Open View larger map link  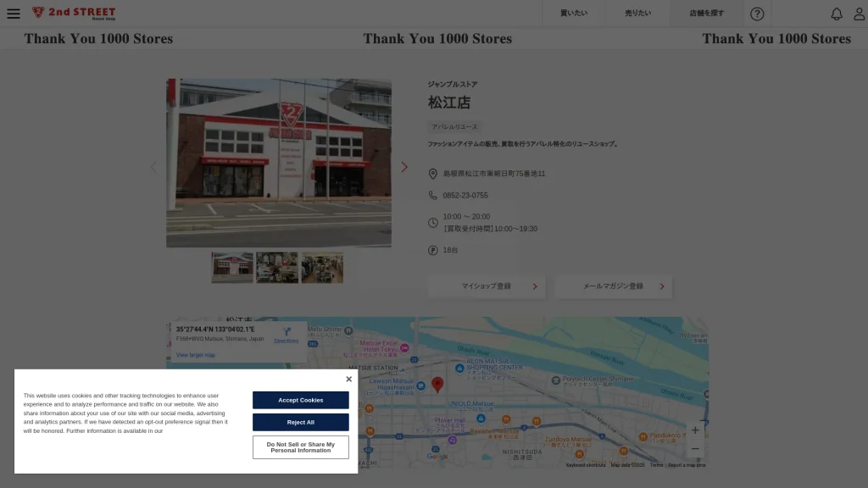pyautogui.click(x=196, y=355)
